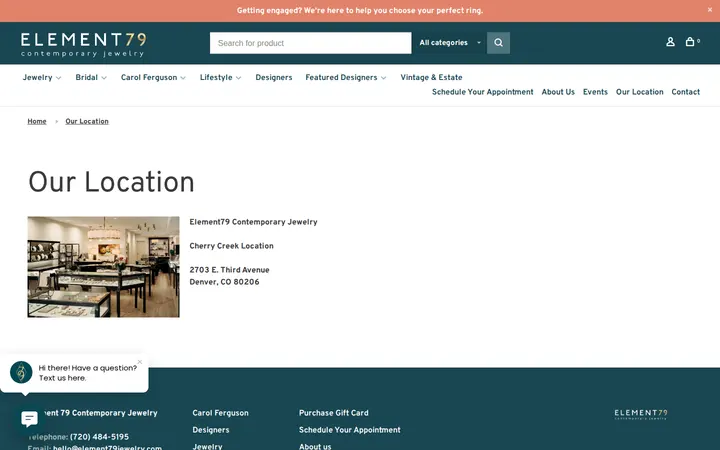720x450 pixels.
Task: Click footer Designers link
Action: (211, 430)
